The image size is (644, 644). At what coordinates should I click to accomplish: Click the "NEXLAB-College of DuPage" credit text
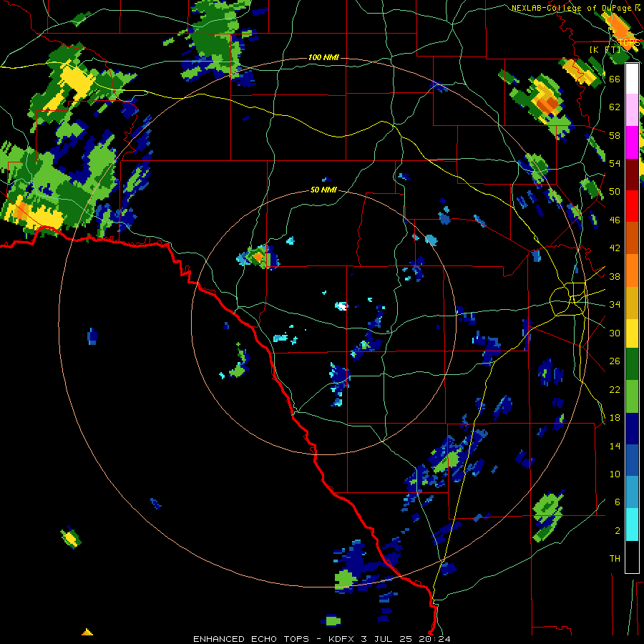click(x=571, y=8)
